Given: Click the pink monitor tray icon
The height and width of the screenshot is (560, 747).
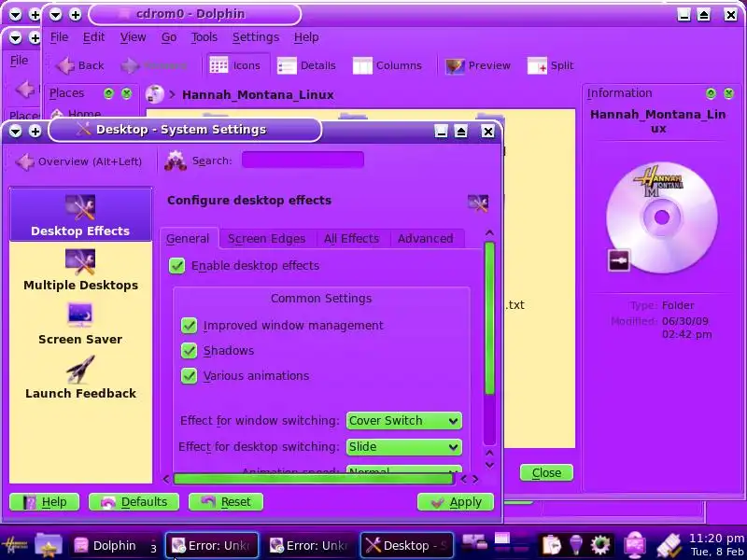Looking at the screenshot, I should [635, 545].
